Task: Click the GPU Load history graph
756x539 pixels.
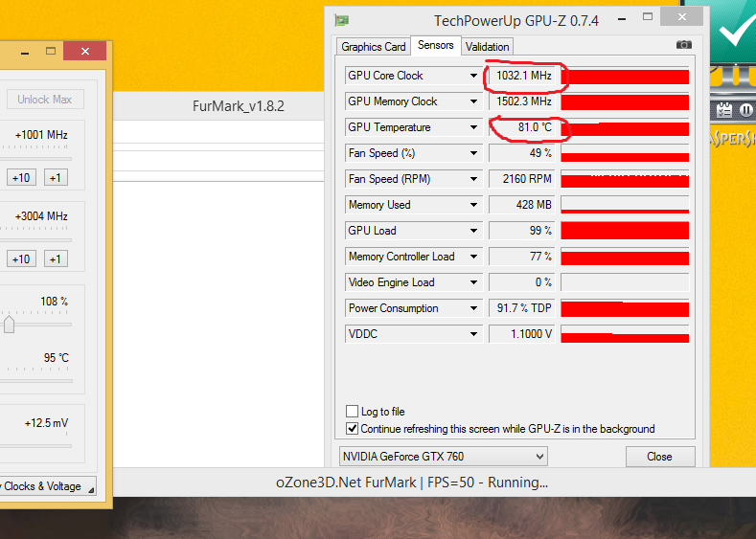Action: click(x=625, y=231)
